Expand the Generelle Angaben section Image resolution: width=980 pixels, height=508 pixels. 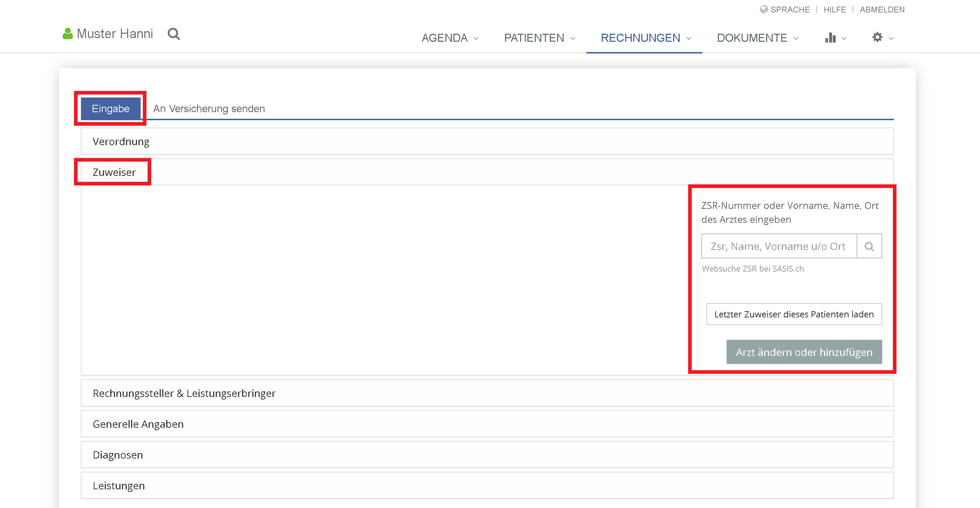pyautogui.click(x=487, y=424)
